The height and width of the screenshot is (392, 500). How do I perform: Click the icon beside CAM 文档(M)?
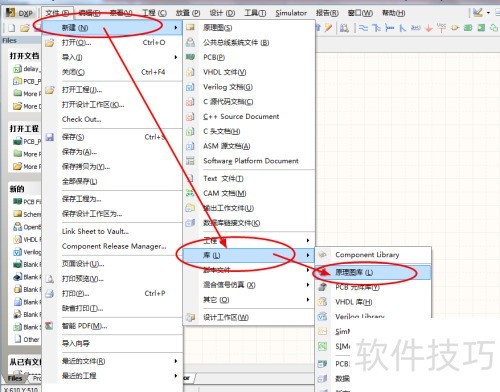click(190, 193)
